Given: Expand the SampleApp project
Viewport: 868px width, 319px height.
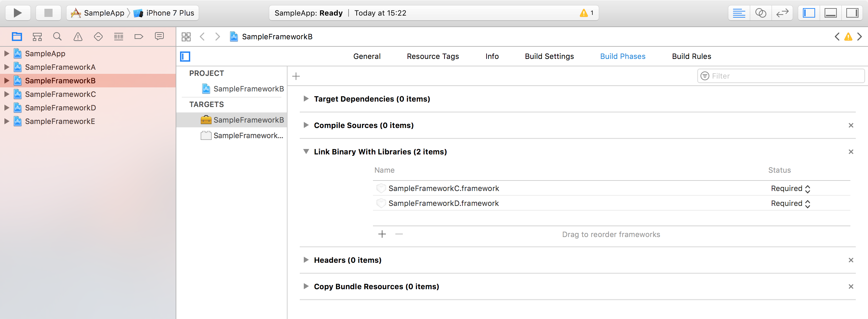Looking at the screenshot, I should click(6, 54).
